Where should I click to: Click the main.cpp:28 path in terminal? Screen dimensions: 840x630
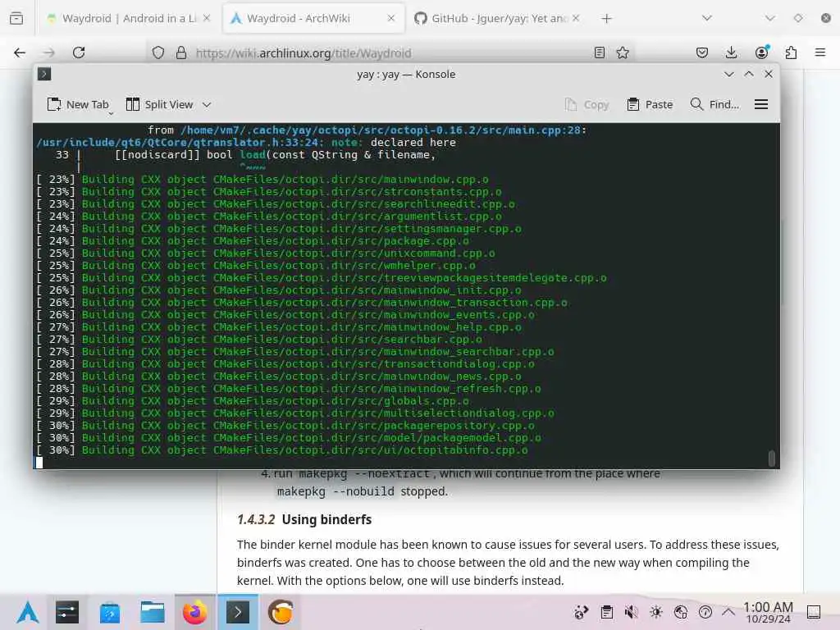[381, 130]
